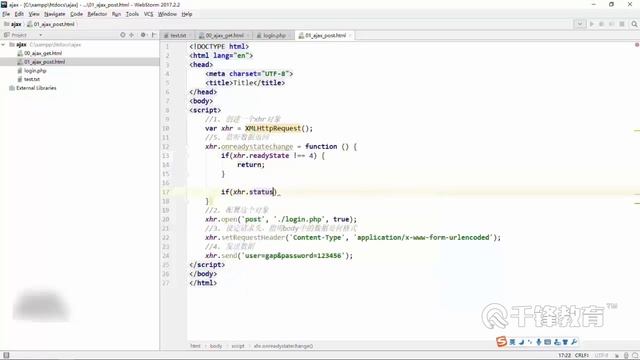Viewport: 640px width, 360px height.
Task: Open the run configuration dropdown
Action: pyautogui.click(x=580, y=24)
